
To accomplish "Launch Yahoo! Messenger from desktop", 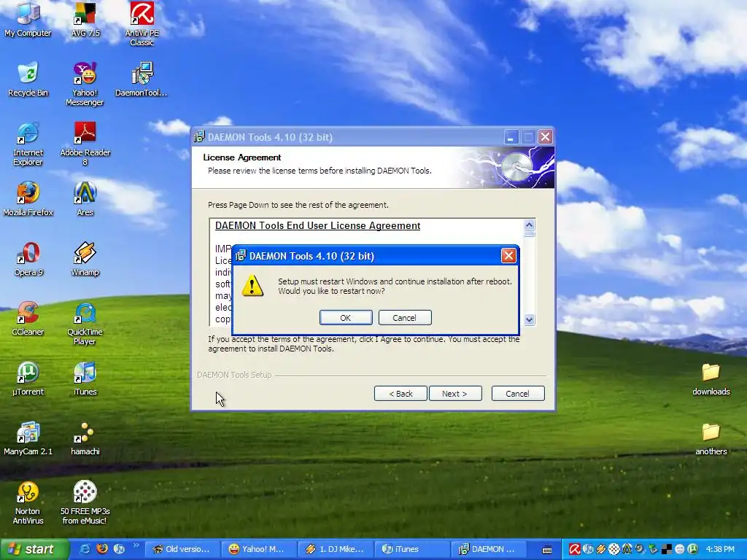I will click(85, 84).
